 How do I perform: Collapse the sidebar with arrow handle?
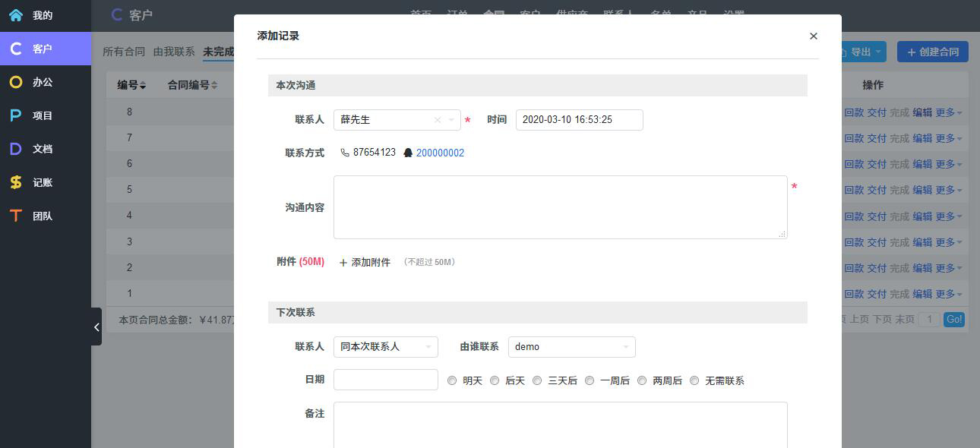(x=96, y=327)
